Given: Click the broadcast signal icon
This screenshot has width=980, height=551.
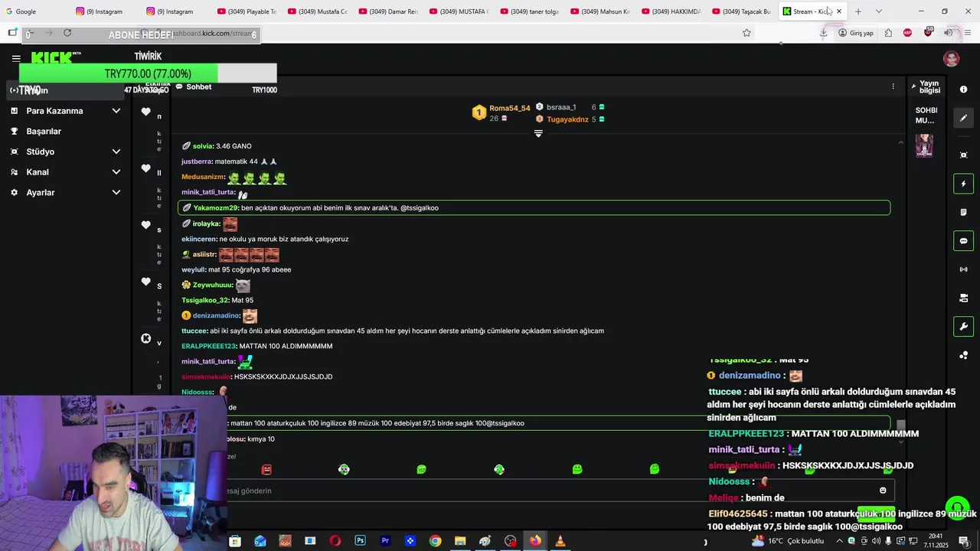Looking at the screenshot, I should (963, 269).
